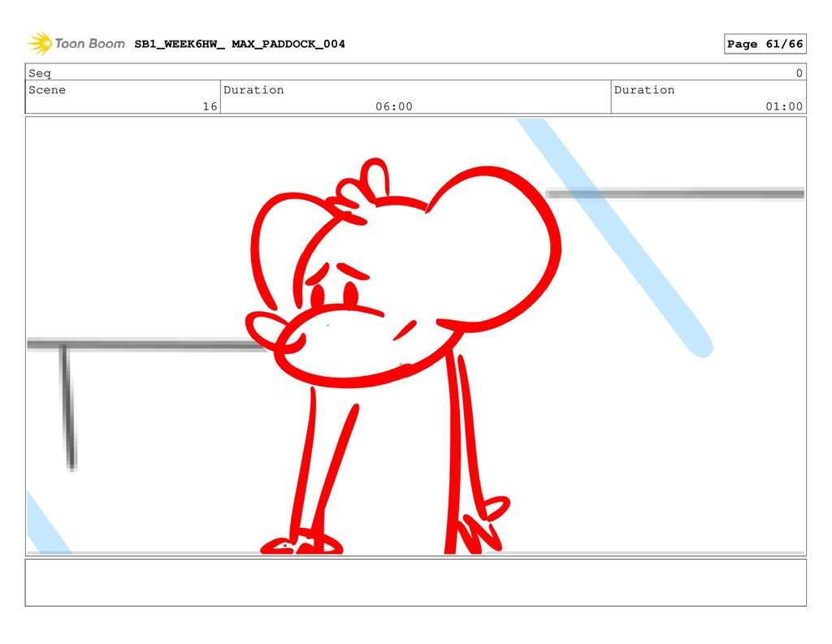This screenshot has height=644, width=832.
Task: Select scene number 16
Action: (210, 106)
